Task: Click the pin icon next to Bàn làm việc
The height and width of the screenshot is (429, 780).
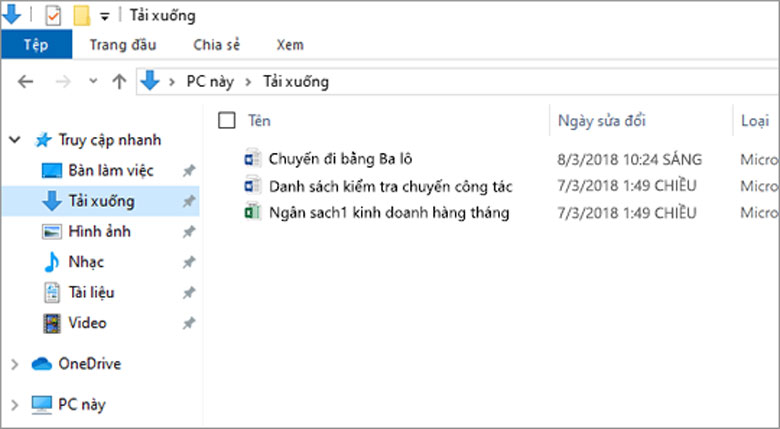Action: tap(189, 171)
